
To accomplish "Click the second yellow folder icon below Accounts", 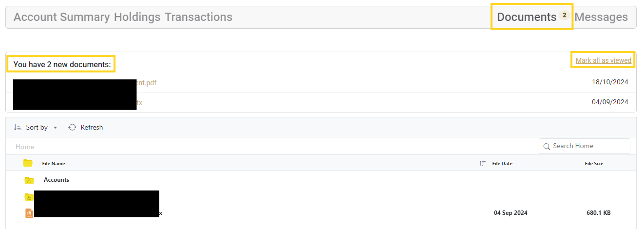I will 29,197.
